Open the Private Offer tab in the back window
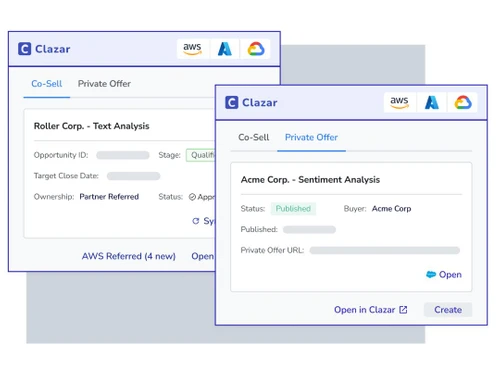The height and width of the screenshot is (375, 500). (104, 84)
